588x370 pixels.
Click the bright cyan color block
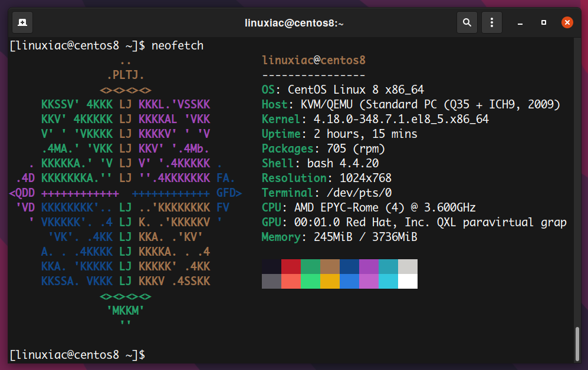pyautogui.click(x=389, y=281)
